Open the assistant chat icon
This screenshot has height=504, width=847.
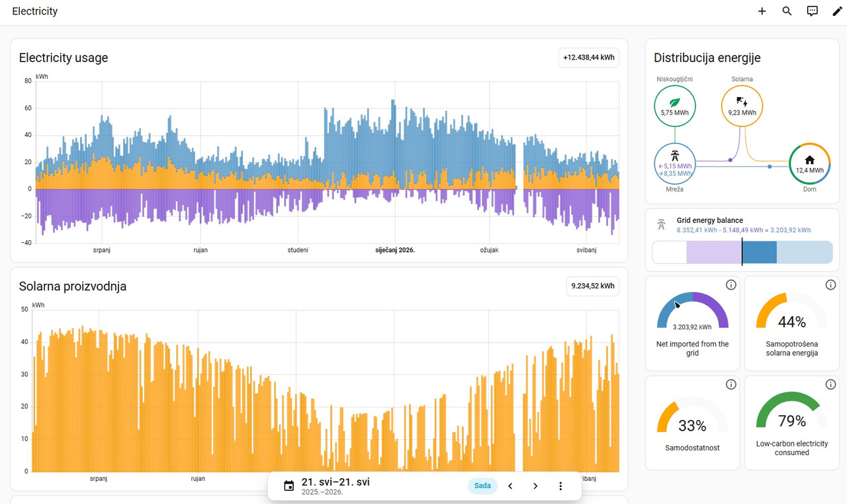pyautogui.click(x=812, y=11)
